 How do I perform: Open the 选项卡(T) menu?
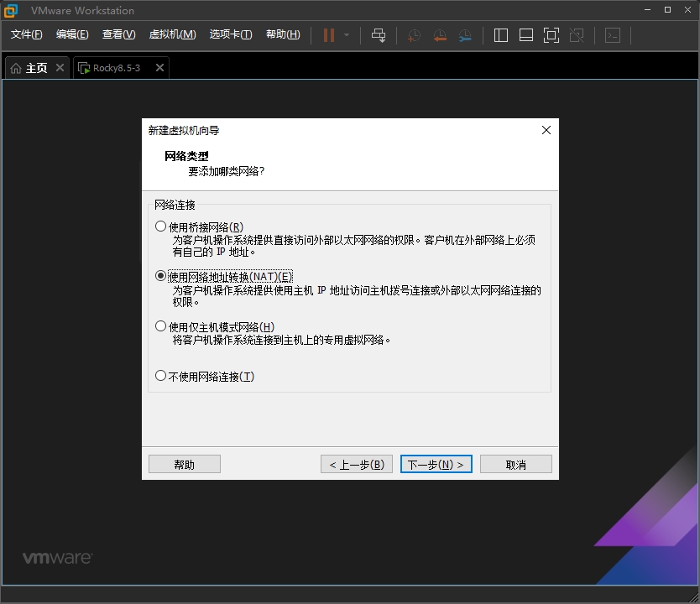[231, 34]
